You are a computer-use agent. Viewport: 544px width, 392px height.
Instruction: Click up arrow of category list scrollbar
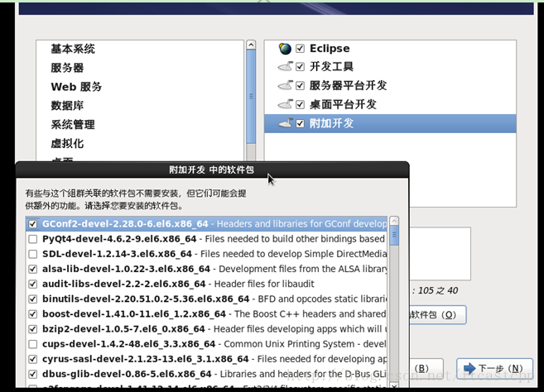[x=251, y=45]
